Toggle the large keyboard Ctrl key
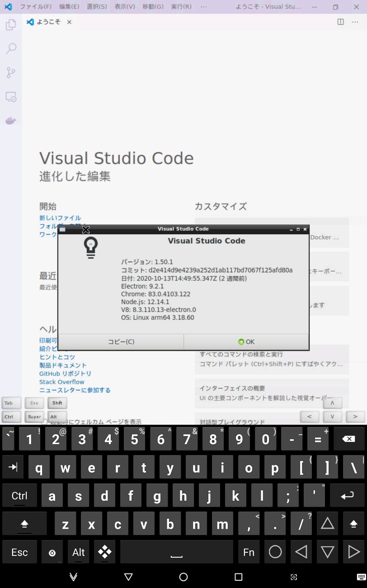This screenshot has height=588, width=367. click(19, 495)
